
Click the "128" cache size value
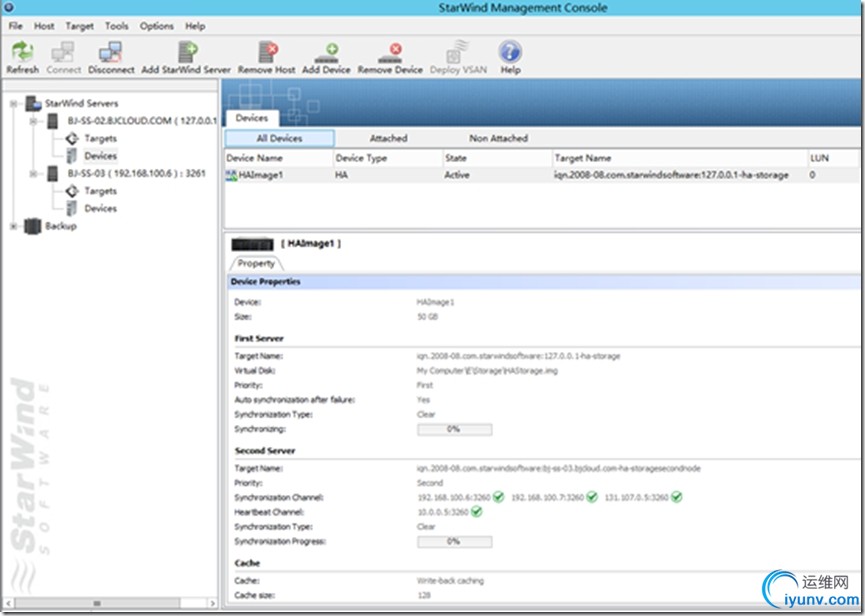424,596
